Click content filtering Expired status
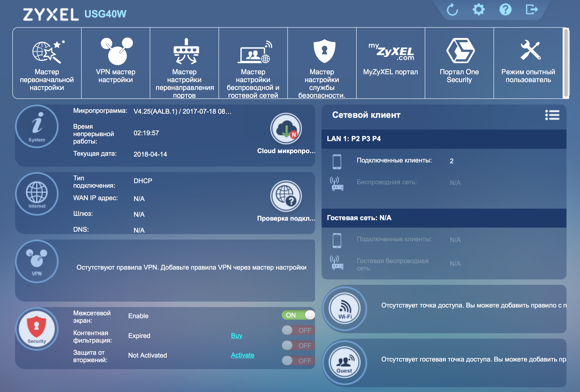This screenshot has height=392, width=580. point(139,336)
